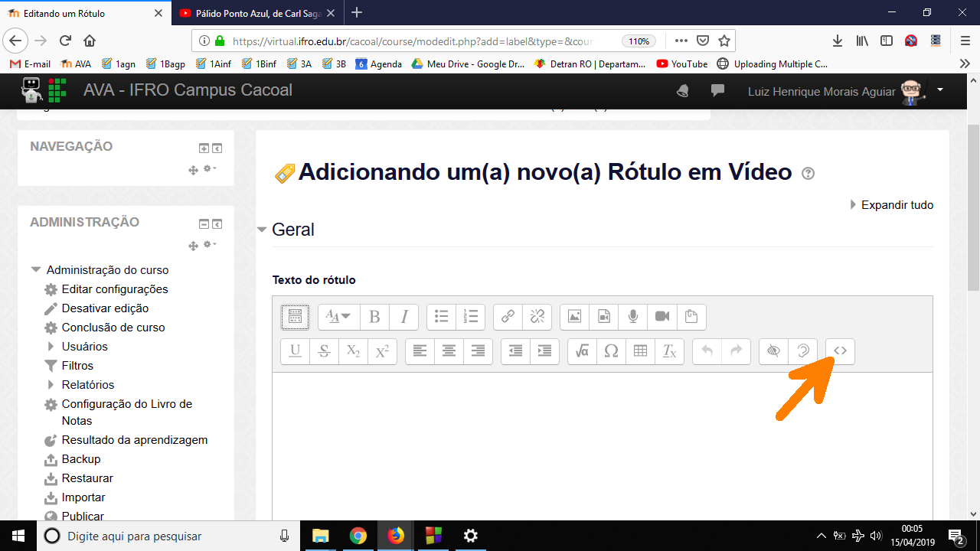Open the user profile menu arrow

[x=940, y=90]
